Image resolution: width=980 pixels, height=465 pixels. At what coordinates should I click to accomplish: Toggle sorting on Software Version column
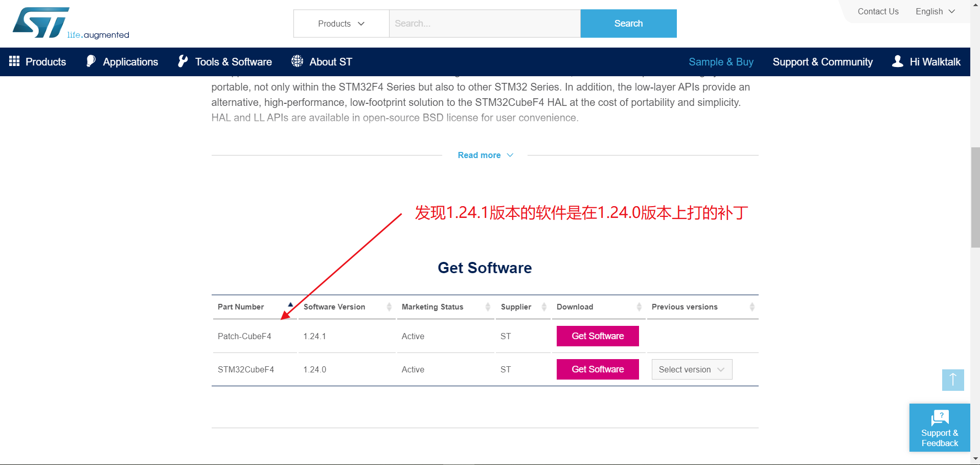pos(389,307)
